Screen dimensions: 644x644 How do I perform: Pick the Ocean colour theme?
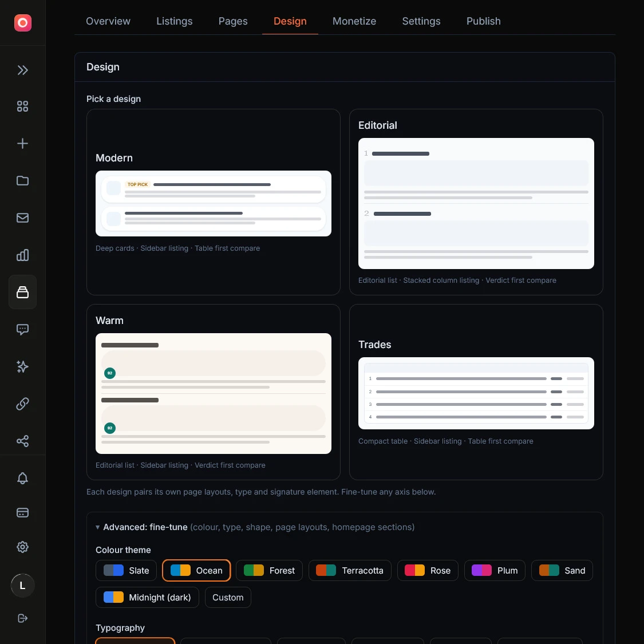coord(196,571)
